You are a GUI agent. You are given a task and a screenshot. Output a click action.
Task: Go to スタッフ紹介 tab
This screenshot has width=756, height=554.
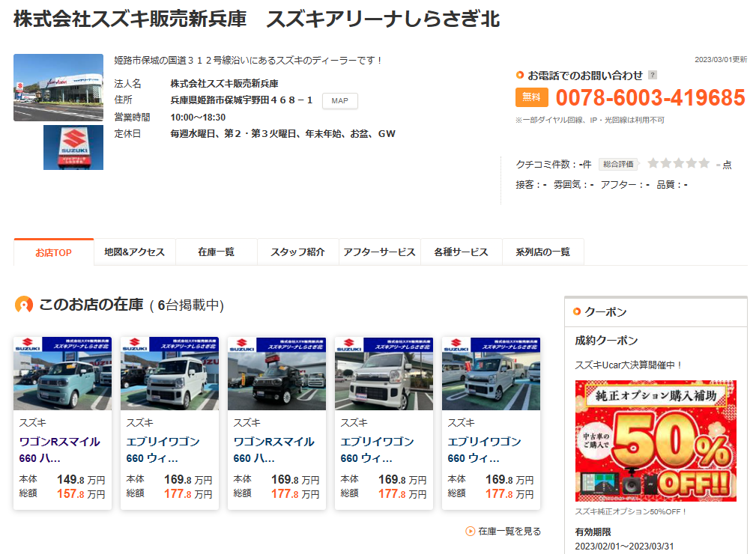tap(298, 252)
